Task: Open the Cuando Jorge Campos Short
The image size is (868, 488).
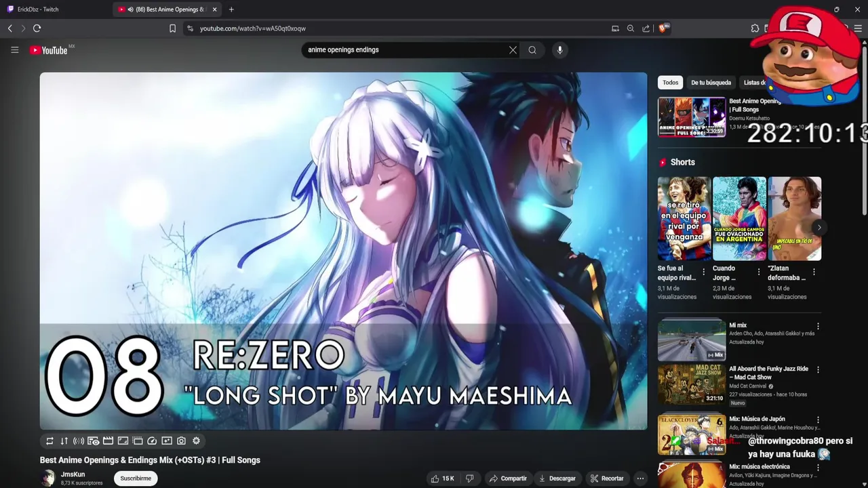Action: click(x=739, y=218)
